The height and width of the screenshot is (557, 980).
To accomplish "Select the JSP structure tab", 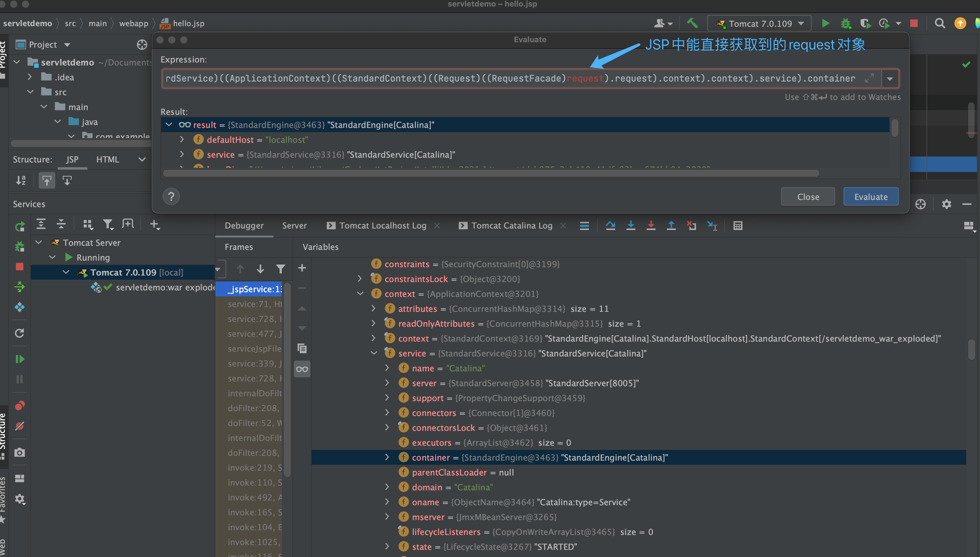I will tap(72, 159).
